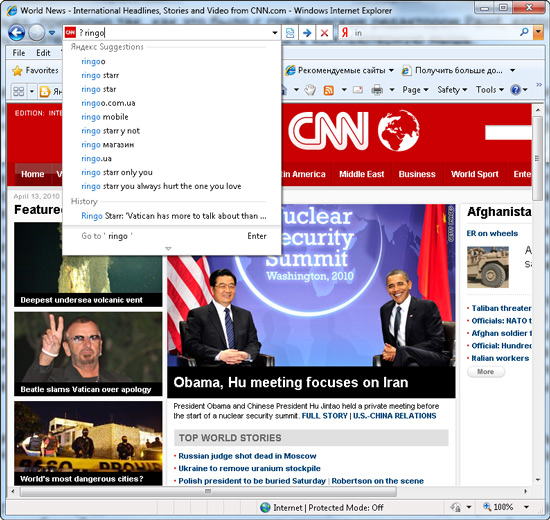
Task: Click the Compatibility View page icon
Action: pyautogui.click(x=290, y=33)
